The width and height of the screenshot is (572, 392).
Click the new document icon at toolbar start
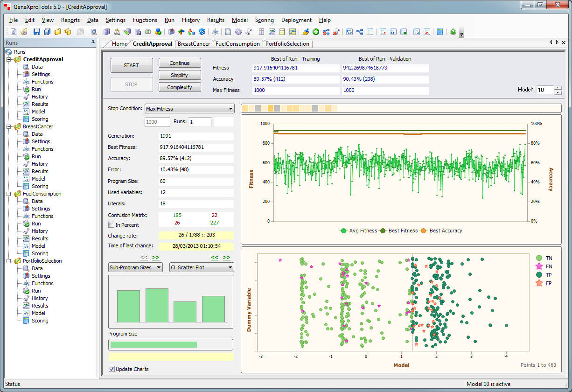coord(13,32)
